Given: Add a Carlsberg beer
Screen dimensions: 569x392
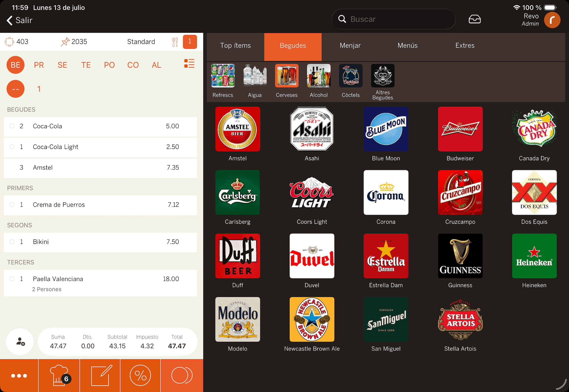Looking at the screenshot, I should click(237, 197).
